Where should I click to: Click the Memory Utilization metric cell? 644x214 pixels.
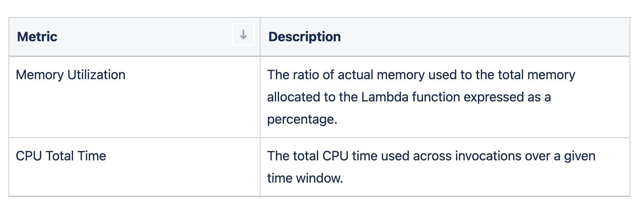[x=71, y=75]
